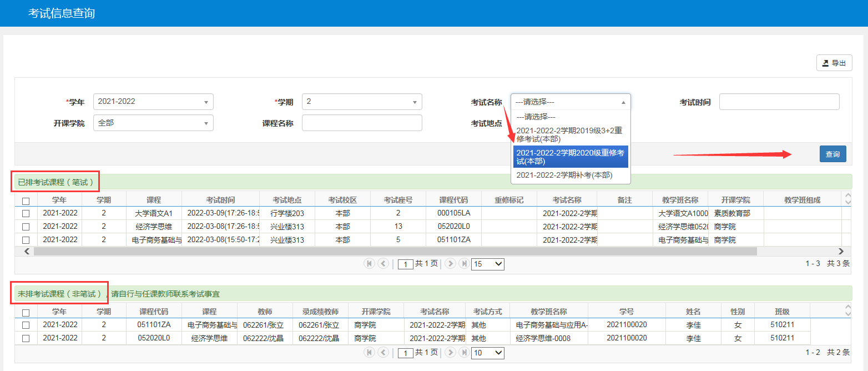
Task: Click the page number field in upper pager
Action: [x=406, y=264]
